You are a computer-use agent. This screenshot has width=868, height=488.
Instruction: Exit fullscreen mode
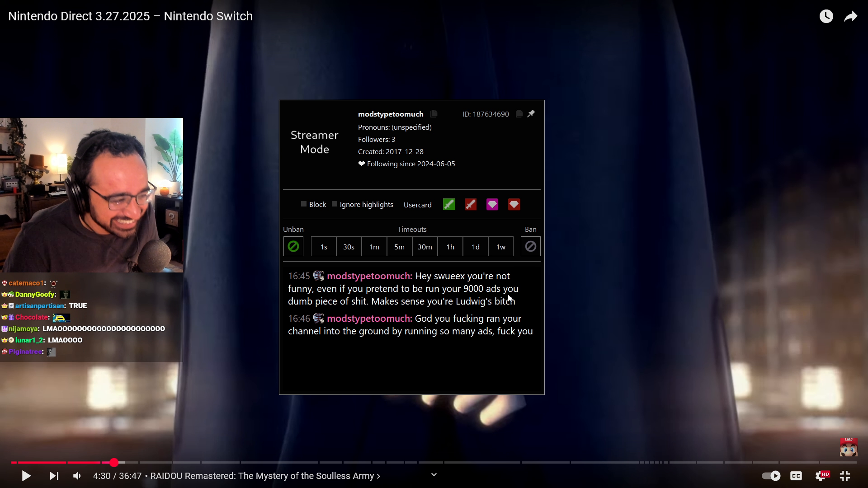(x=845, y=476)
